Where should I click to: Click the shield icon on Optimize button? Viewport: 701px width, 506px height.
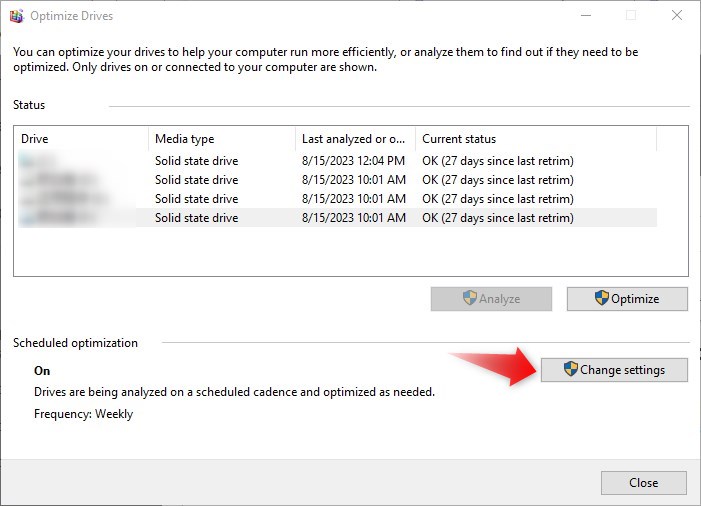[x=601, y=299]
